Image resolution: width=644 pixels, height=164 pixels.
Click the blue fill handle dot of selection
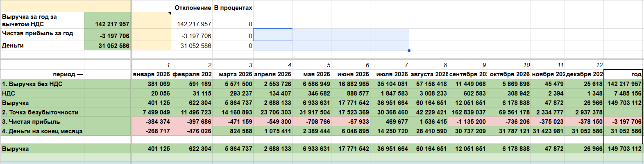pos(409,50)
